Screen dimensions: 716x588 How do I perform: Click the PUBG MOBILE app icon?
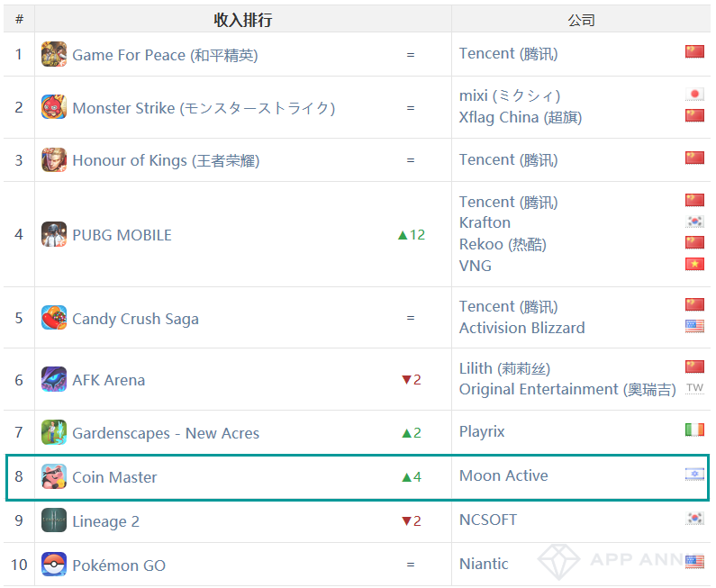(x=54, y=234)
